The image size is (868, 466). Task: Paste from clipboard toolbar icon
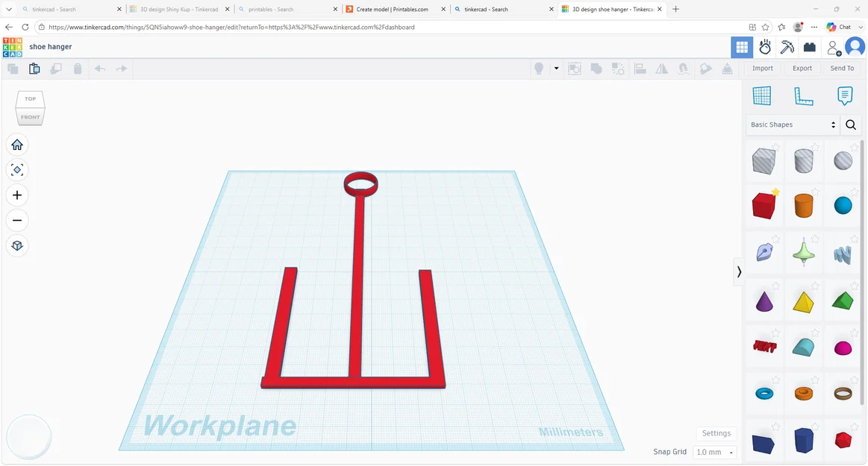tap(34, 69)
